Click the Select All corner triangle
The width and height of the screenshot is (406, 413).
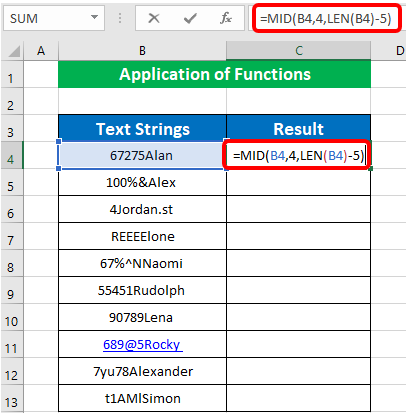[14, 51]
